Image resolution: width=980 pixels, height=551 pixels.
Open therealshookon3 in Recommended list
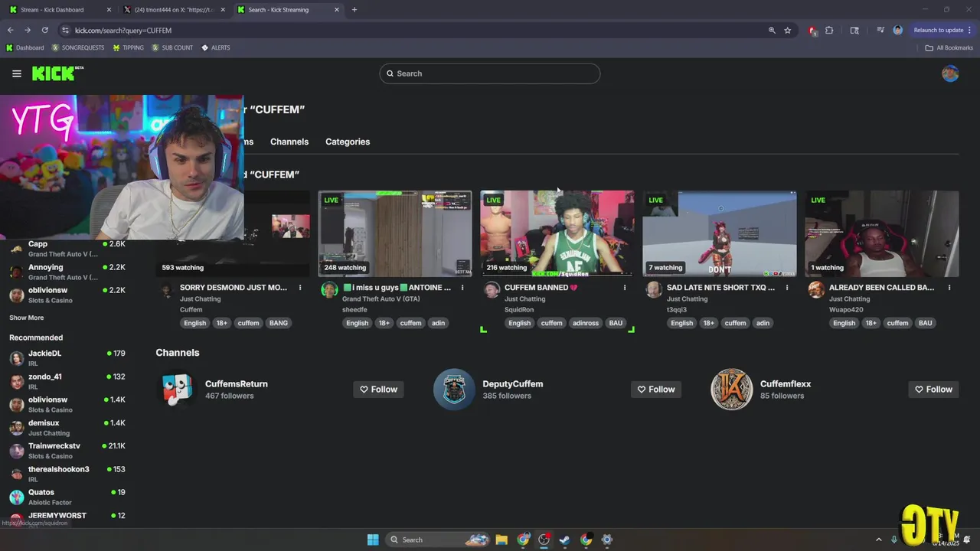(67, 474)
